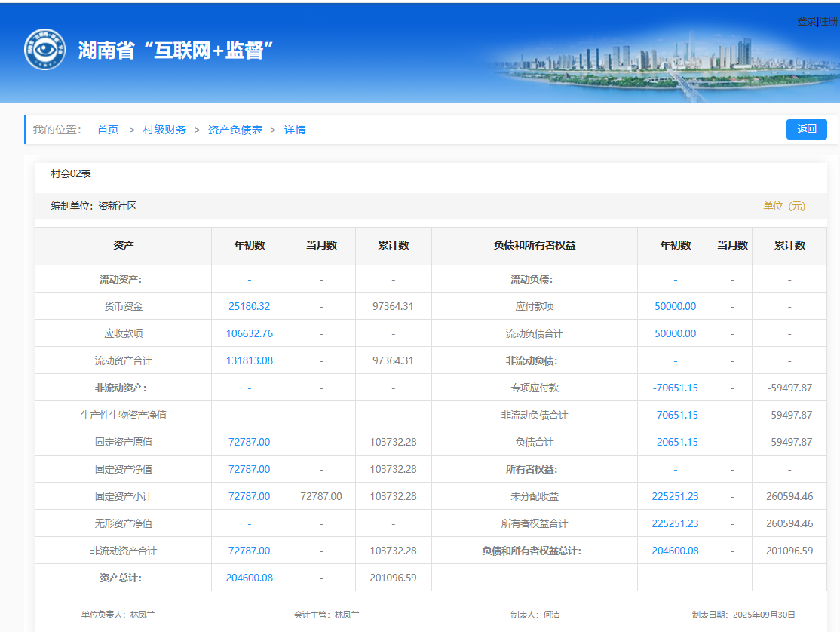
Task: Click the 负债和所有者权益 column header
Action: (534, 246)
